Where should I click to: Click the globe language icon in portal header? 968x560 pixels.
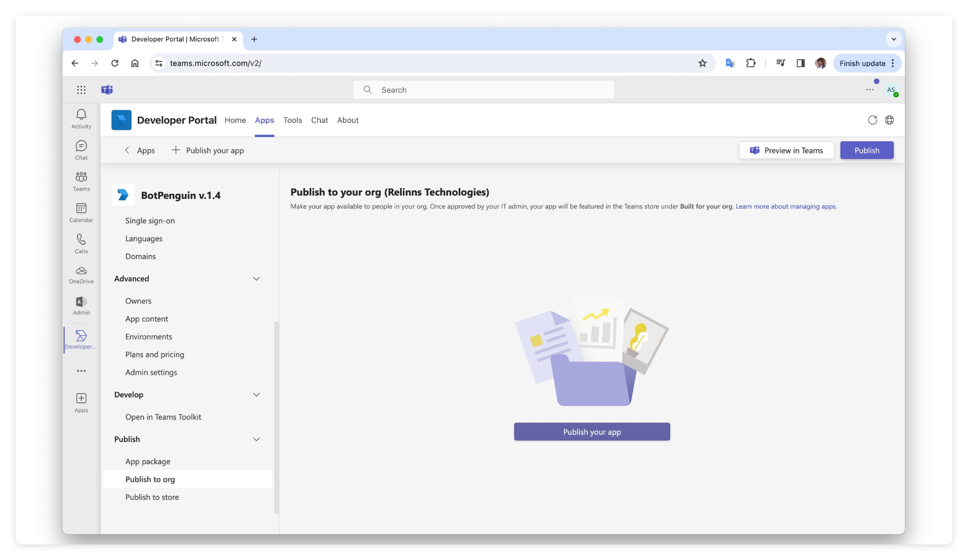pos(890,120)
